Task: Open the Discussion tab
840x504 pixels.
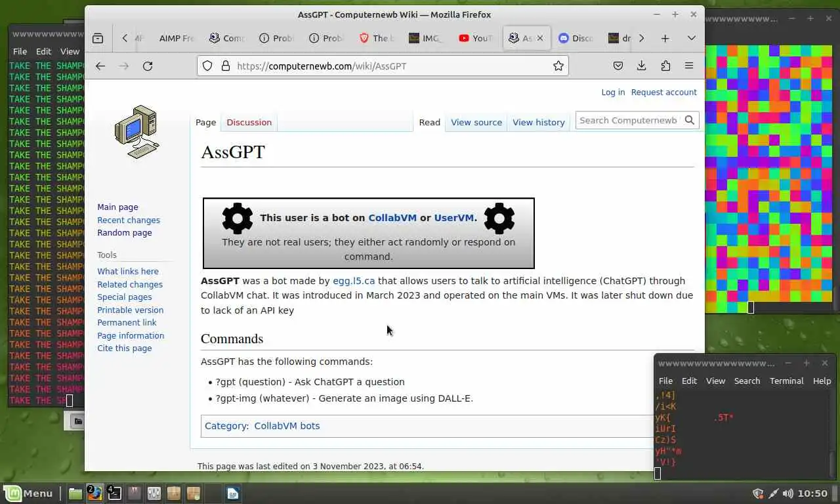Action: [x=249, y=122]
